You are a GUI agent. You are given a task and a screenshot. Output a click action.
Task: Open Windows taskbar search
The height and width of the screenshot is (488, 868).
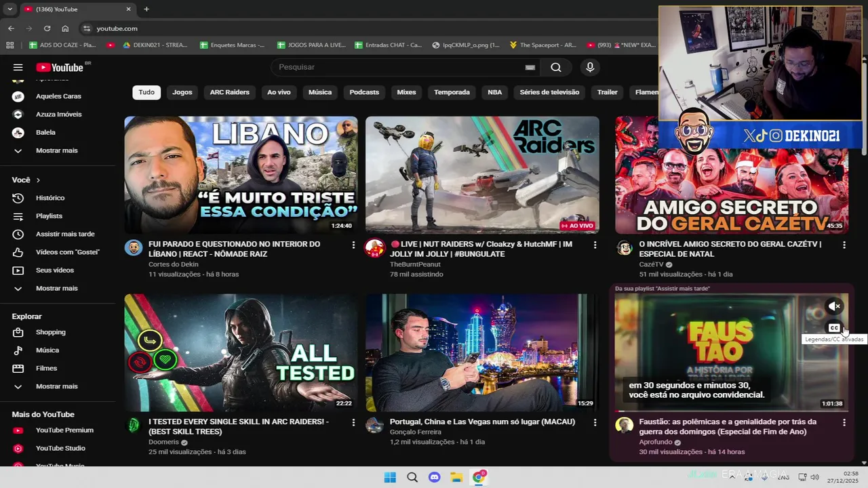pos(412,477)
